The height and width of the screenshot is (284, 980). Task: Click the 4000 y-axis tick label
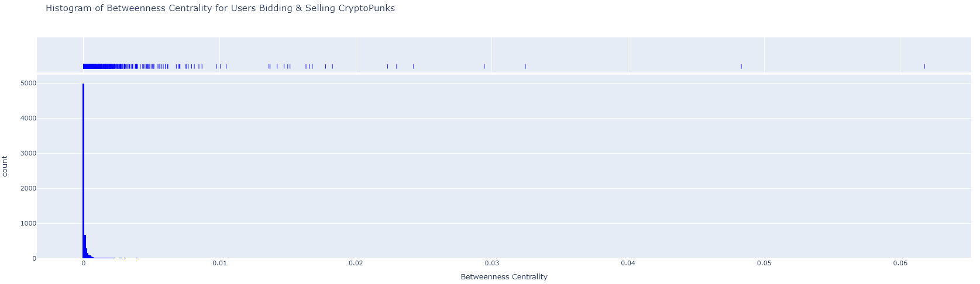pyautogui.click(x=28, y=118)
